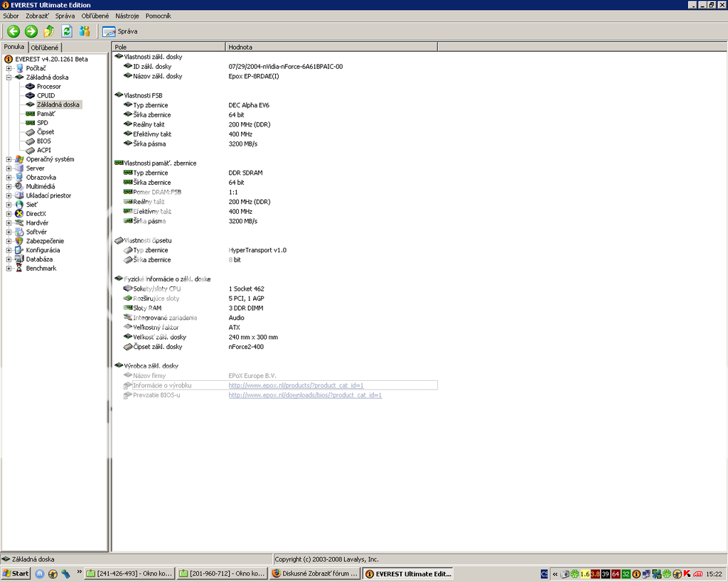Go forward with the green right arrow
The height and width of the screenshot is (582, 728).
coord(31,31)
